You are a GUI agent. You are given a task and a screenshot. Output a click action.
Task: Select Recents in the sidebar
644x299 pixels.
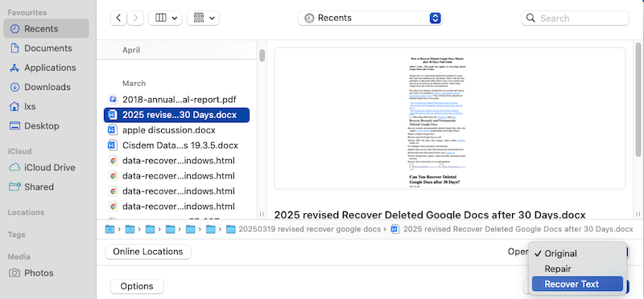click(x=47, y=29)
